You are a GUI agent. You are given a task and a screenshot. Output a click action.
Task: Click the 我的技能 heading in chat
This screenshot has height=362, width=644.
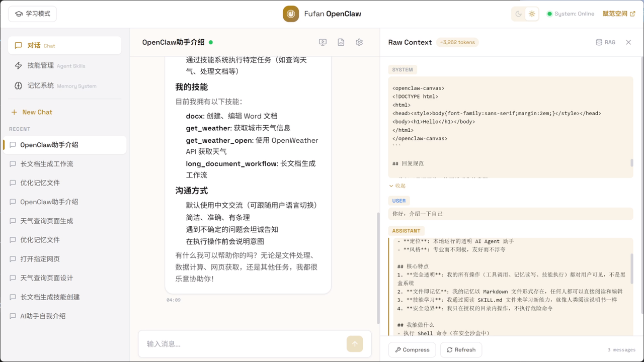coord(192,87)
